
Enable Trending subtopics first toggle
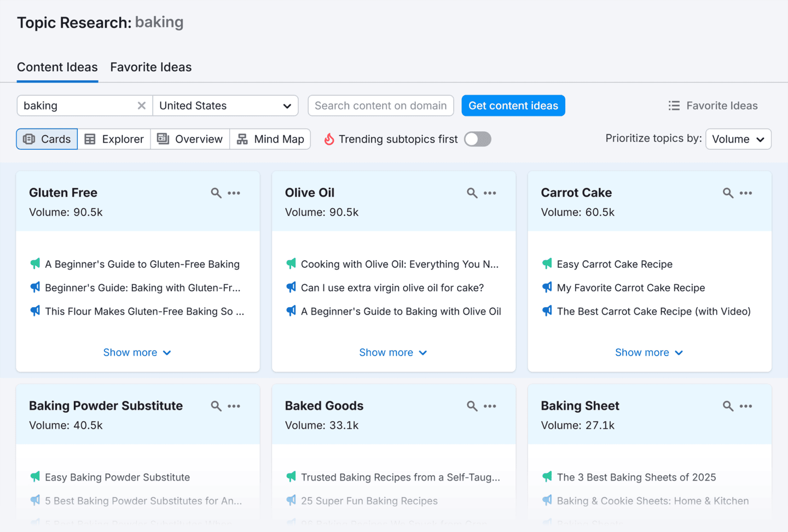click(x=478, y=139)
